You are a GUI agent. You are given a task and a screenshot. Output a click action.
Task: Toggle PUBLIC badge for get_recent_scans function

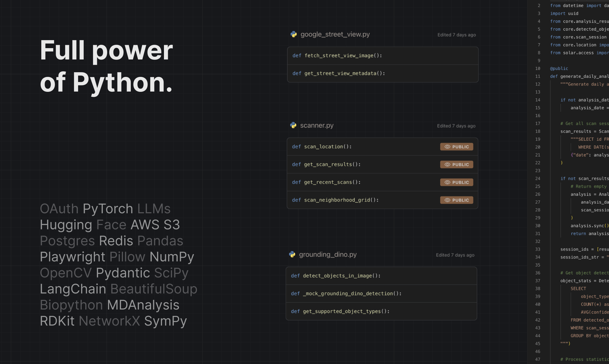coord(457,182)
